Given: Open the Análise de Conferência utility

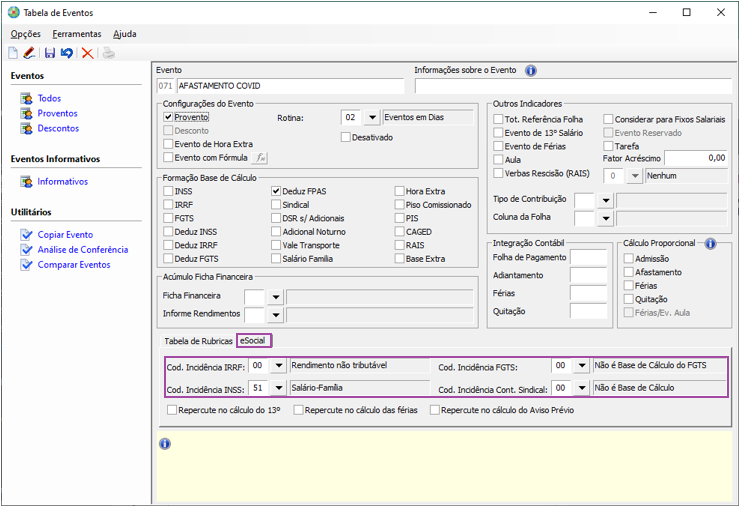Looking at the screenshot, I should (x=83, y=250).
